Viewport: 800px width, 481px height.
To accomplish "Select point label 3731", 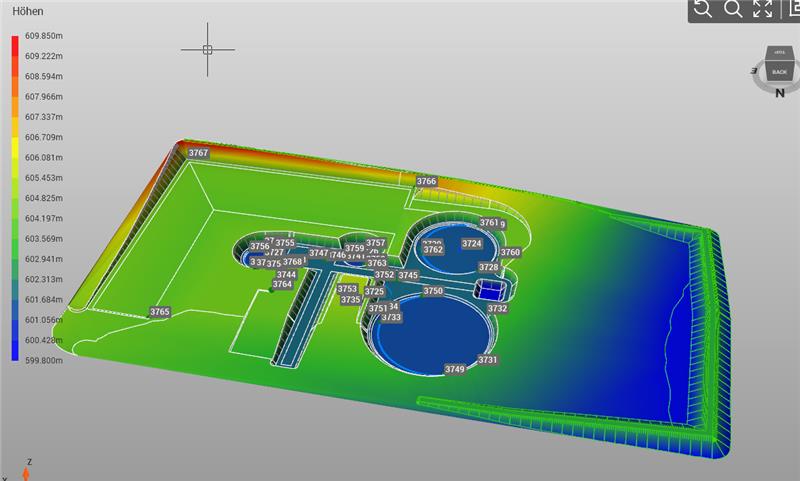I will tap(488, 360).
